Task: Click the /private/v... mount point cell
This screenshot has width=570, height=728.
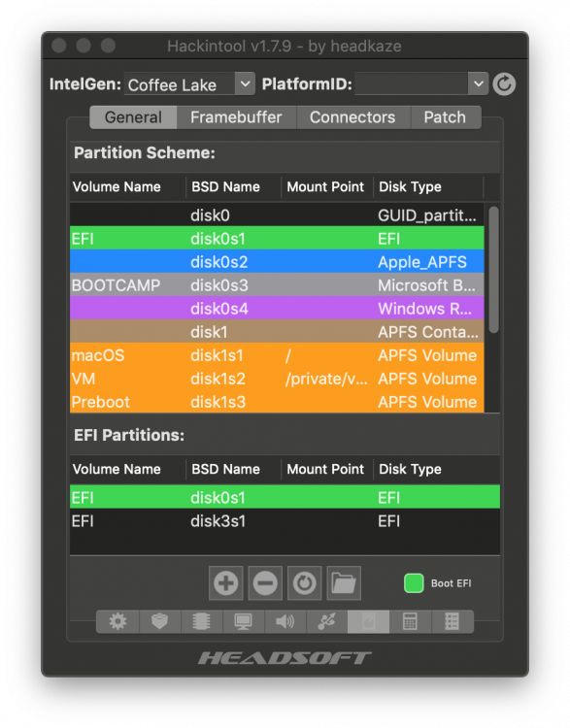Action: tap(326, 379)
